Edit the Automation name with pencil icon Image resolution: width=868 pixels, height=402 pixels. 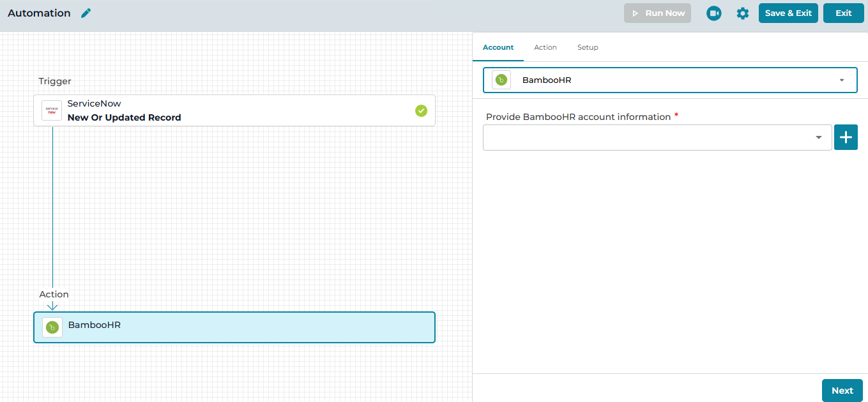[x=86, y=13]
